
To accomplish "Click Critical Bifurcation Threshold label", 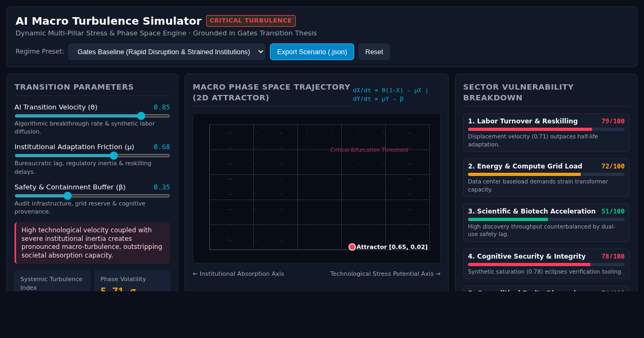I will click(x=369, y=150).
